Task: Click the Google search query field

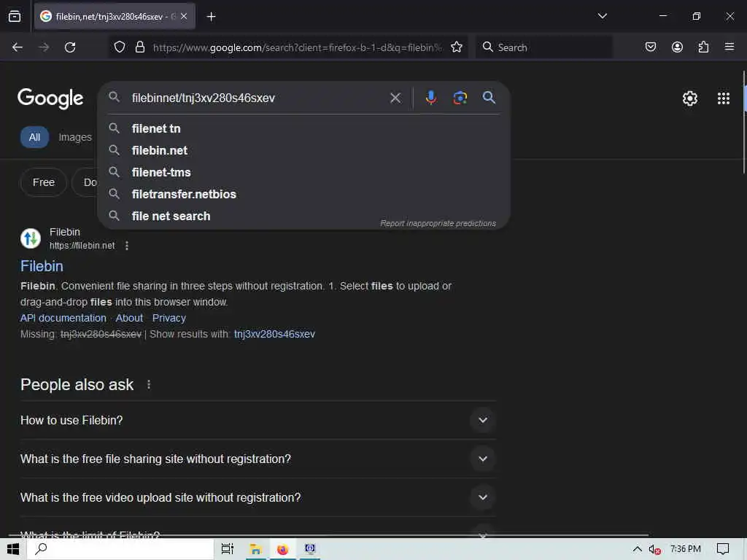Action: (258, 98)
